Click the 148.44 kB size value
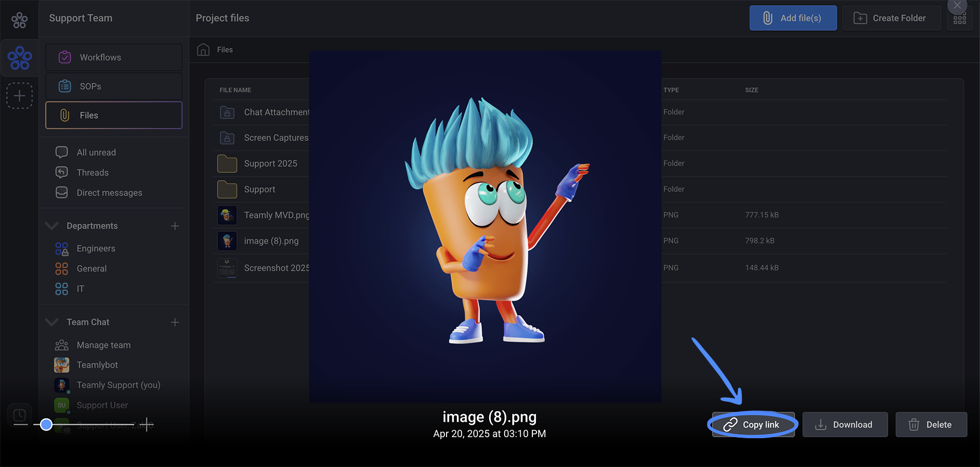 pos(761,268)
